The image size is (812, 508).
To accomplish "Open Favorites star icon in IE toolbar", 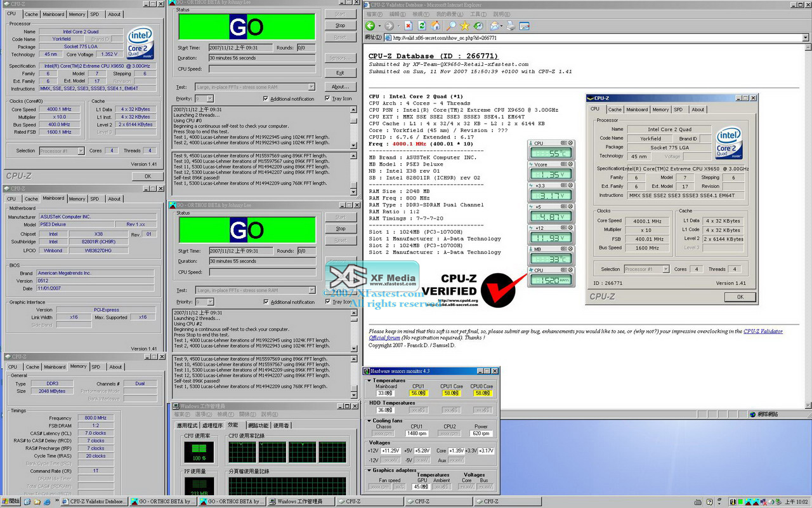I will [464, 26].
